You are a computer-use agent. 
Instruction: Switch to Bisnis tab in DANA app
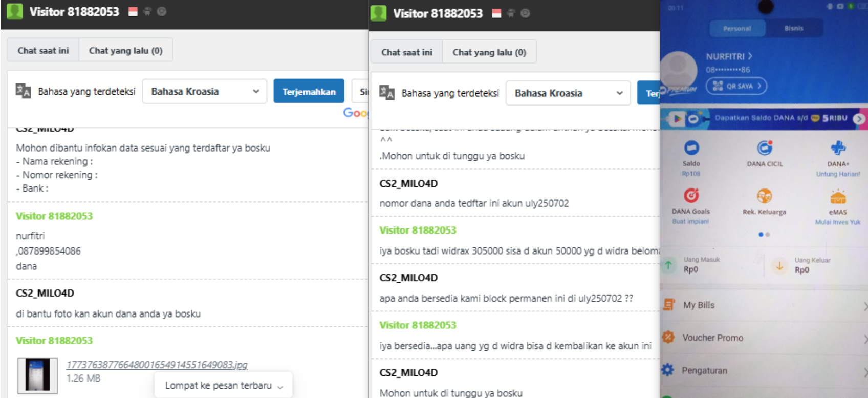[794, 28]
